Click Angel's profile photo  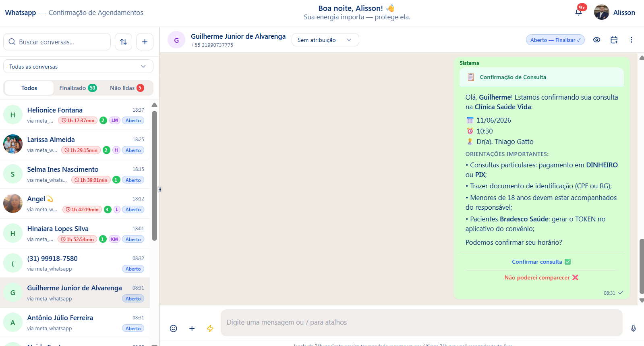point(13,203)
